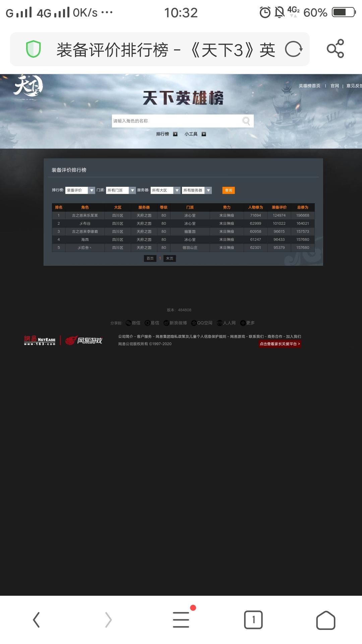Screen dimensions: 362x644
Task: Open the 加入我们 footer link
Action: click(x=293, y=336)
